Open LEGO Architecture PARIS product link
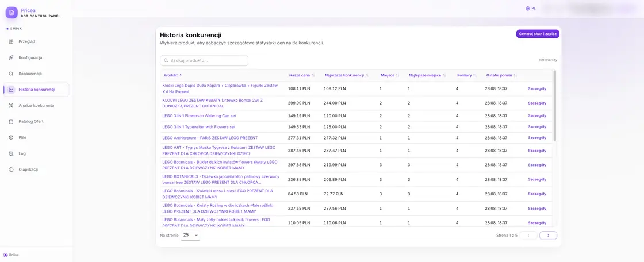644x262 pixels. pos(210,138)
